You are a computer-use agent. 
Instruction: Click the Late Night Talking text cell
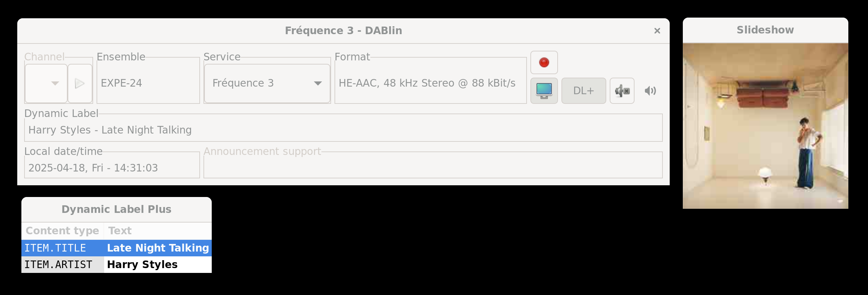coord(158,248)
